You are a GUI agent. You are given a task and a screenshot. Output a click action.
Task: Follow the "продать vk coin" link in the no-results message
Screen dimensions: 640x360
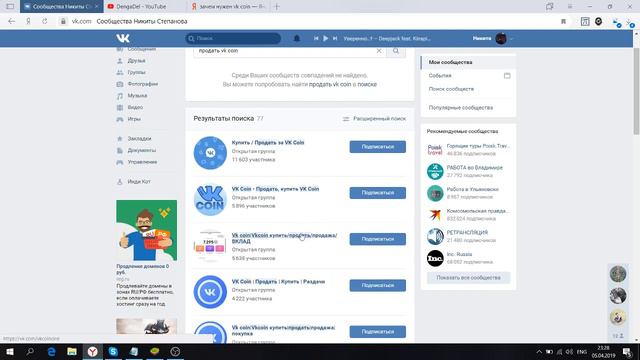coord(330,84)
